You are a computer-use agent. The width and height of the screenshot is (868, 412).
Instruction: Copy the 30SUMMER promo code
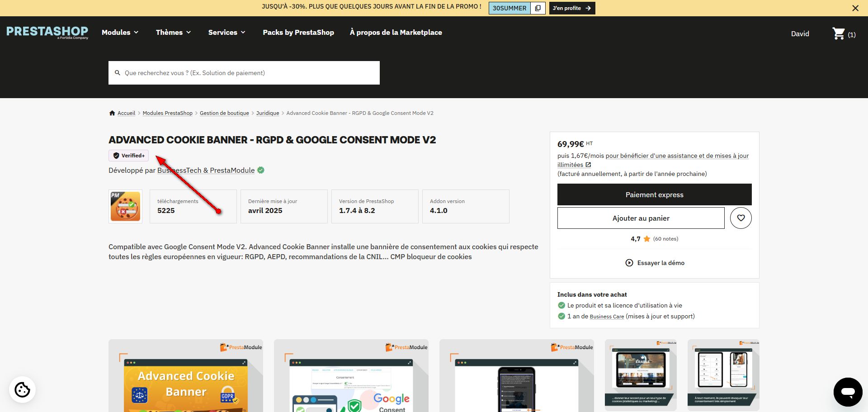[x=538, y=8]
